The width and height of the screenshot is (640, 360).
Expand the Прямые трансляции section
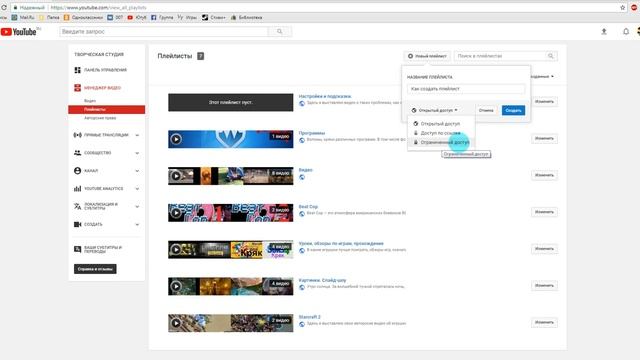[x=137, y=135]
